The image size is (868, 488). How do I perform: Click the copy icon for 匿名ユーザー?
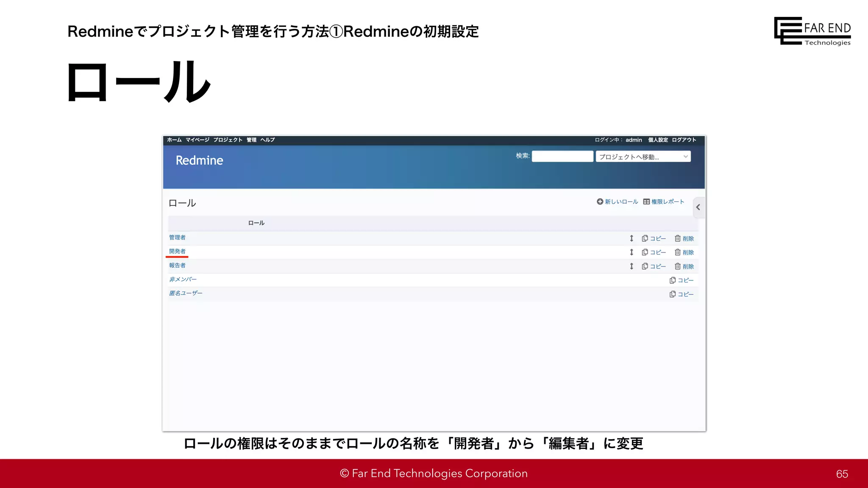[673, 294]
